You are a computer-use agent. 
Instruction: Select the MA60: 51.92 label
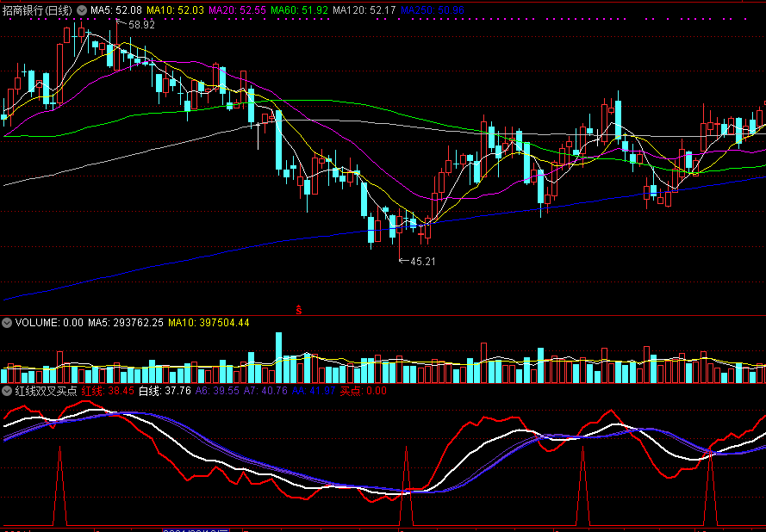[x=300, y=10]
